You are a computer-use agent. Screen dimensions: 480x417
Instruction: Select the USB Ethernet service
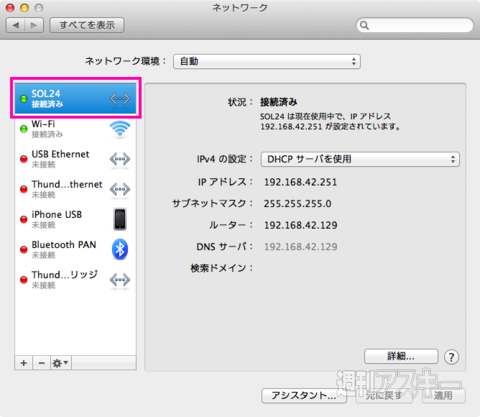point(75,159)
